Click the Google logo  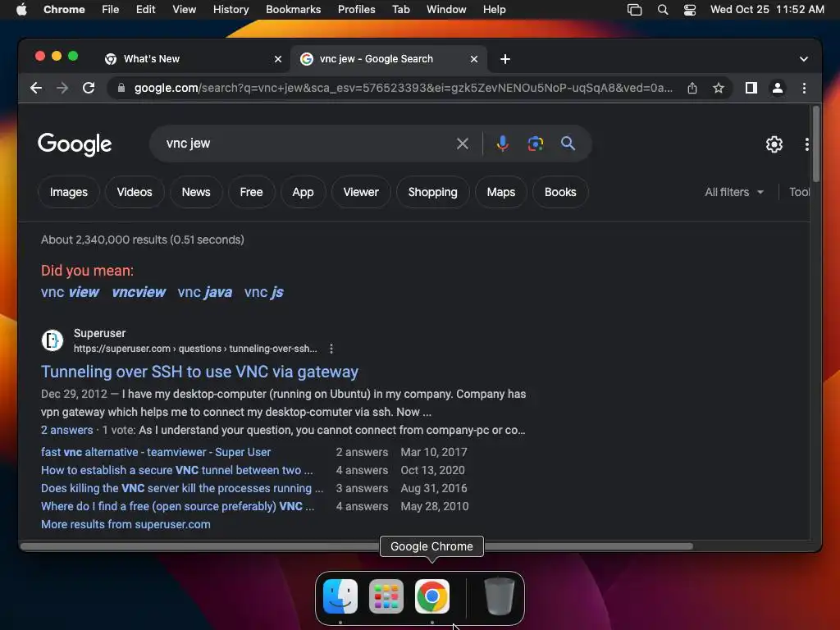click(75, 144)
